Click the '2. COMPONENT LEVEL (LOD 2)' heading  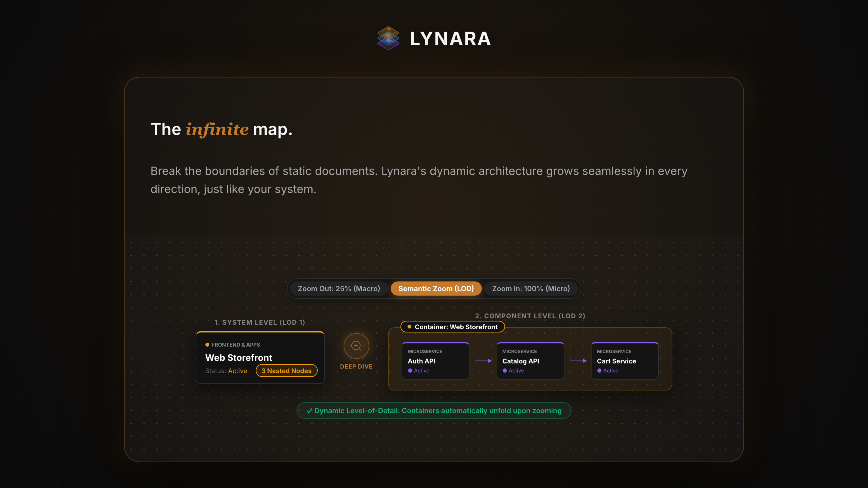pos(530,316)
